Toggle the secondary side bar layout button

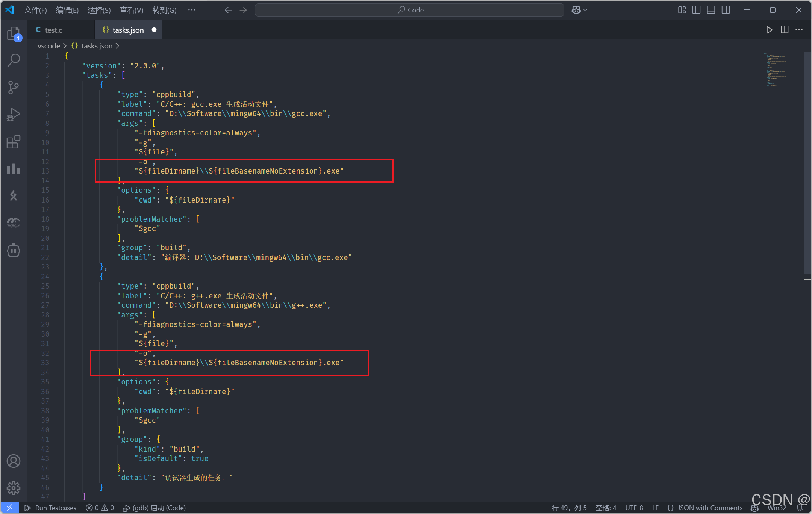pyautogui.click(x=726, y=10)
